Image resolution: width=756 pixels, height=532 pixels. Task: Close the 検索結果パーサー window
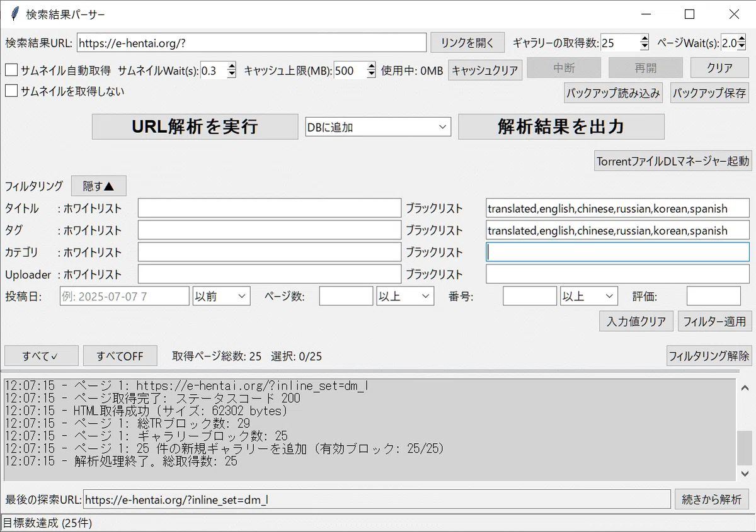(x=734, y=14)
